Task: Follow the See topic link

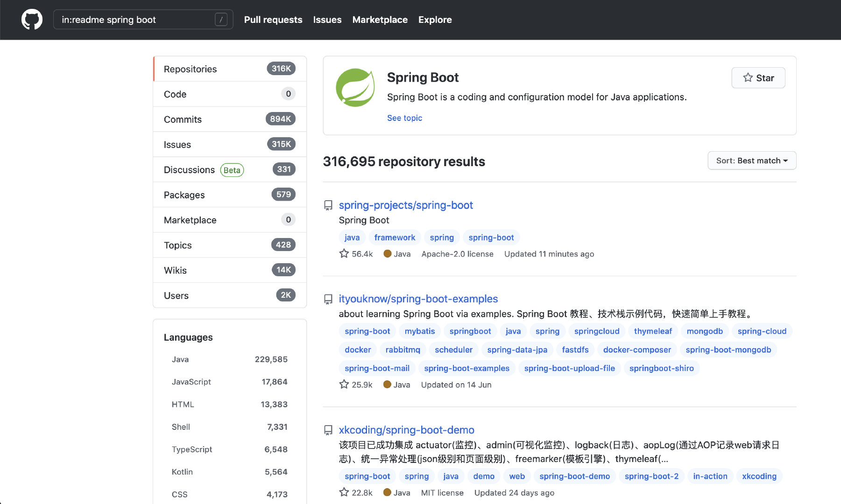Action: click(x=404, y=118)
